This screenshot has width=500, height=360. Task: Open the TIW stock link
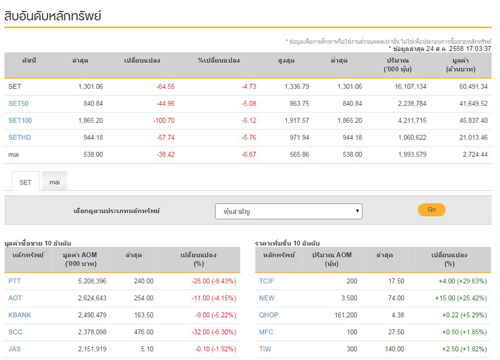[x=265, y=349]
